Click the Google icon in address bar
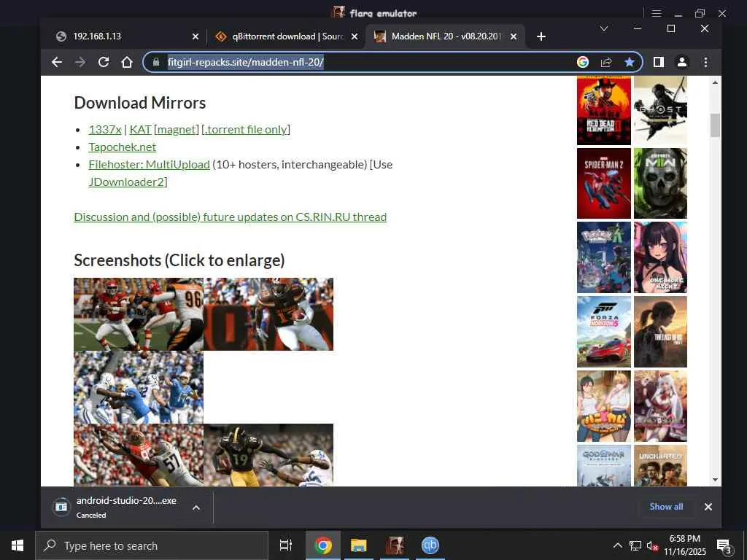This screenshot has width=747, height=560. (583, 62)
